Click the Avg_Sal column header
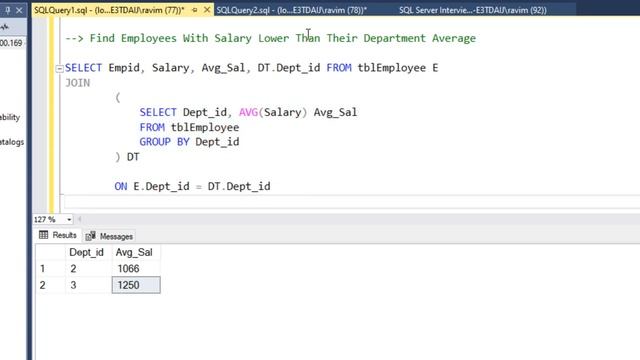The image size is (640, 360). pos(136,253)
